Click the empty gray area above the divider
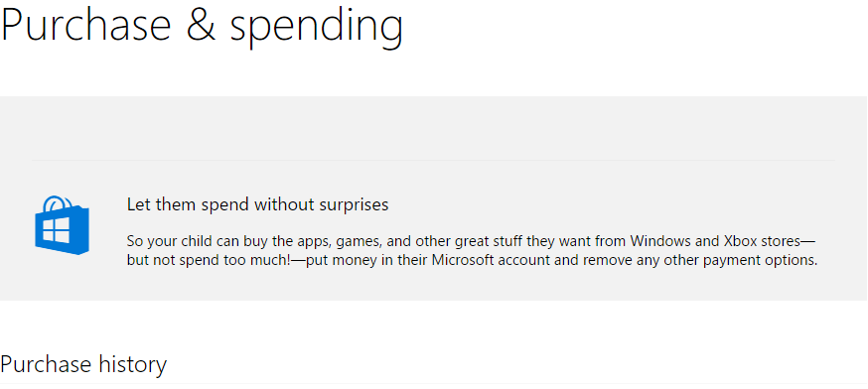The image size is (868, 389). 433,128
